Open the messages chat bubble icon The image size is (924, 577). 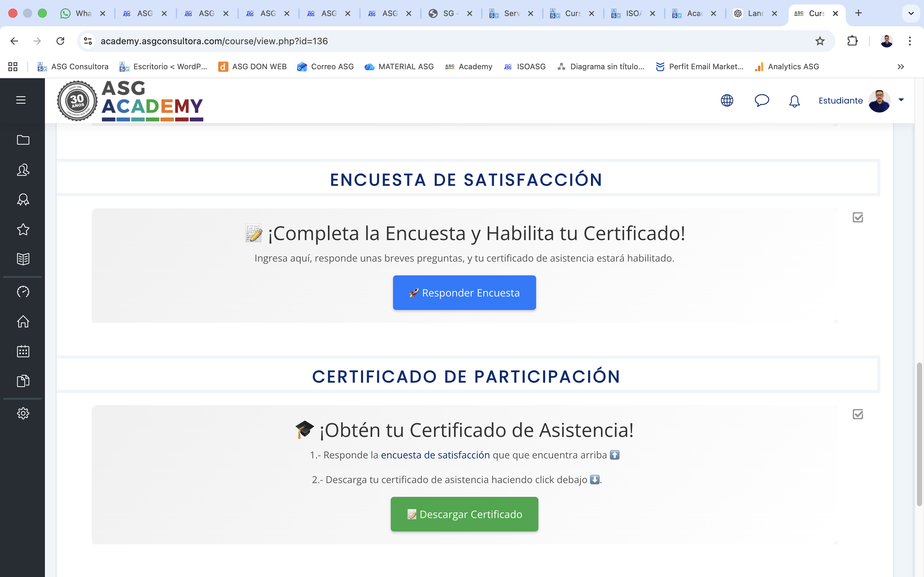click(x=761, y=101)
